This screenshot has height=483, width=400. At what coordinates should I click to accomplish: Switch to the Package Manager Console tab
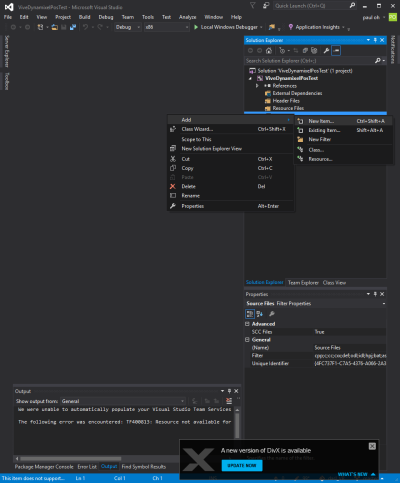(44, 467)
